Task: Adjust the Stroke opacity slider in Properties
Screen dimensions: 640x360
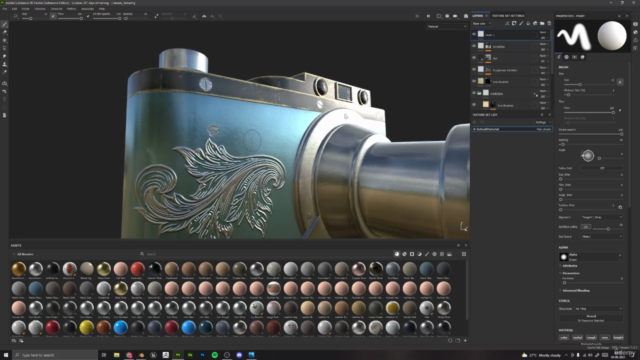Action: pos(591,134)
